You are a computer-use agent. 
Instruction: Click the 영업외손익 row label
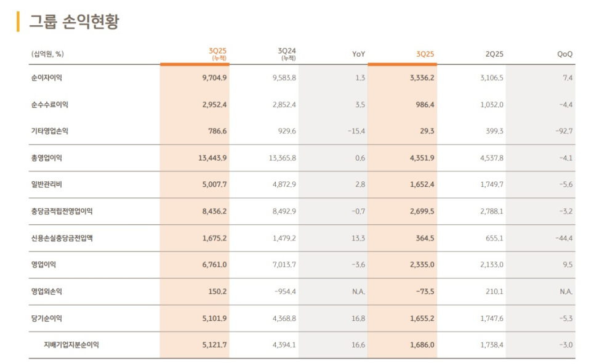pyautogui.click(x=46, y=291)
